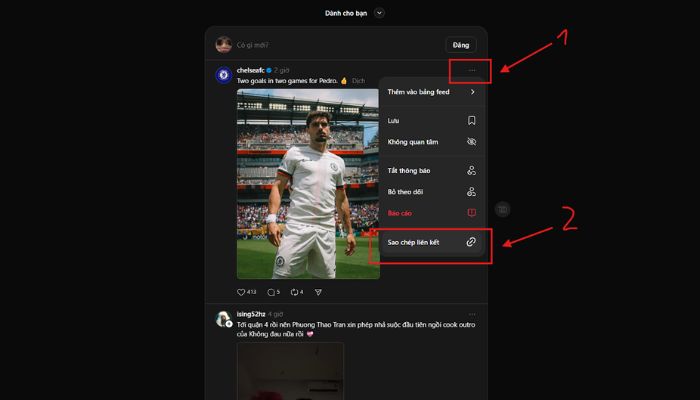
Task: Open the chelseafc username link
Action: click(x=251, y=70)
